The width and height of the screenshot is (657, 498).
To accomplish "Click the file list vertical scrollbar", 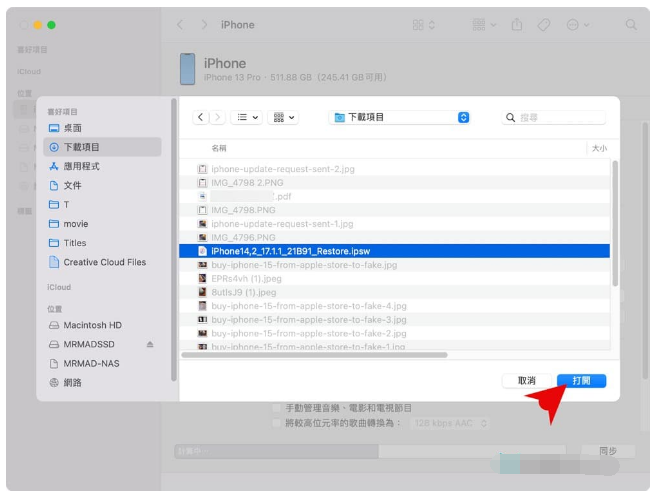I will (x=615, y=224).
